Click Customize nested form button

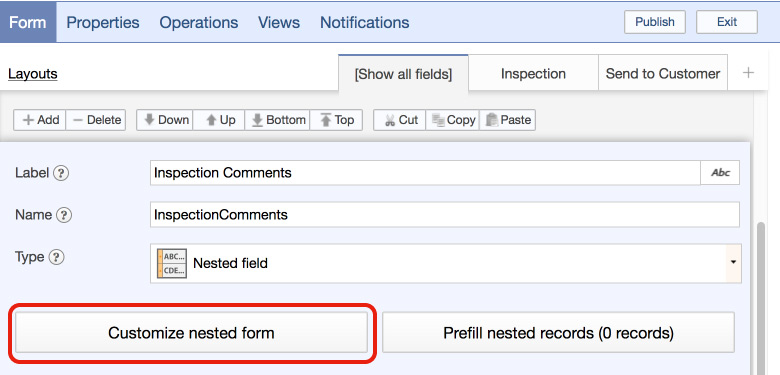pyautogui.click(x=192, y=332)
